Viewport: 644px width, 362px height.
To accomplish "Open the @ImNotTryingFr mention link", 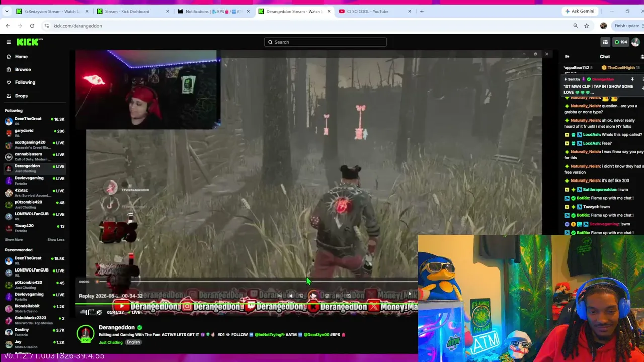I will coord(270,335).
